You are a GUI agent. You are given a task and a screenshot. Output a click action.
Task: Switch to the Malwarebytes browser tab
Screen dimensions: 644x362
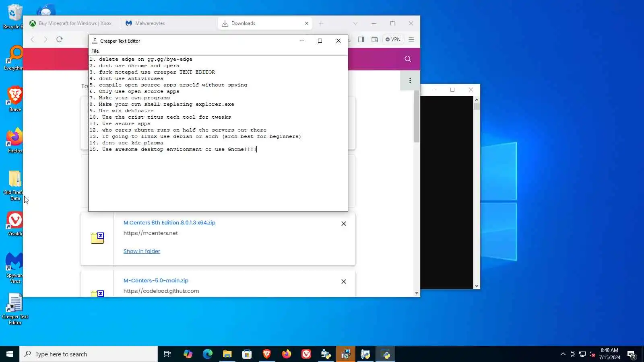click(169, 23)
